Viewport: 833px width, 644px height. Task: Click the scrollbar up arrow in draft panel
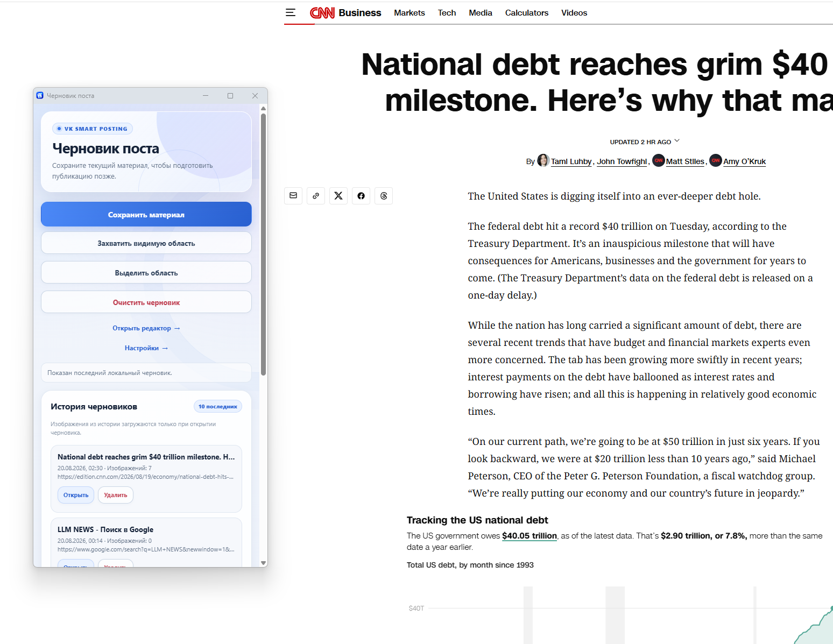(x=263, y=108)
